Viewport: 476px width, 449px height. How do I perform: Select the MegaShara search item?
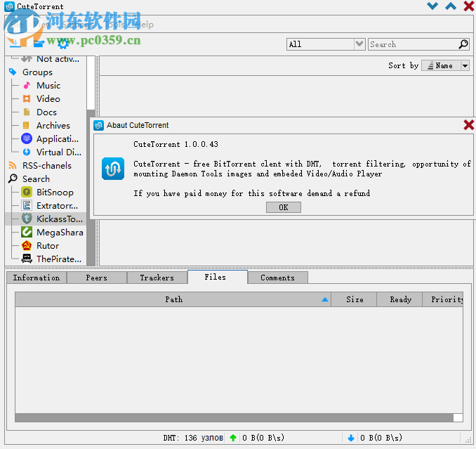pos(60,232)
